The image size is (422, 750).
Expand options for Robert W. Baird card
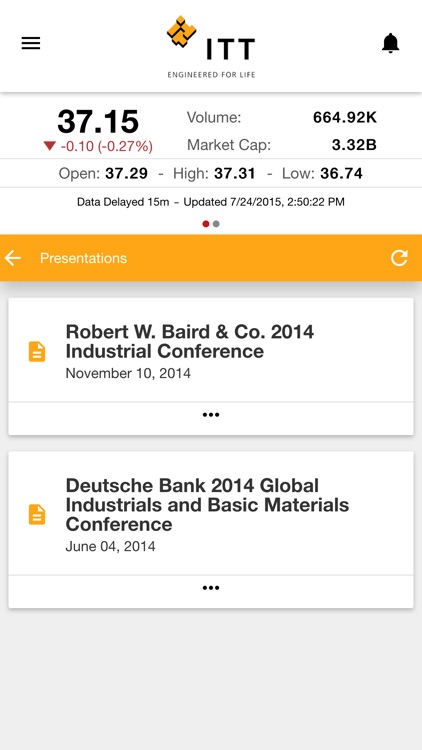click(211, 415)
